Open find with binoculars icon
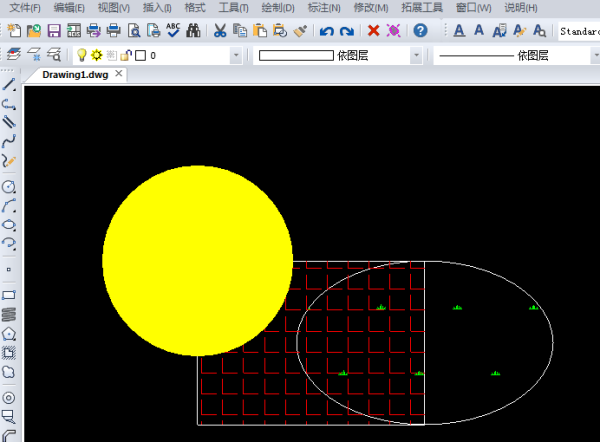 [193, 30]
